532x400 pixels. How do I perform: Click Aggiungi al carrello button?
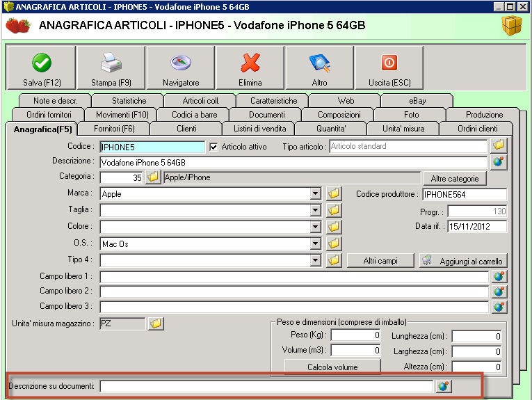[x=463, y=261]
